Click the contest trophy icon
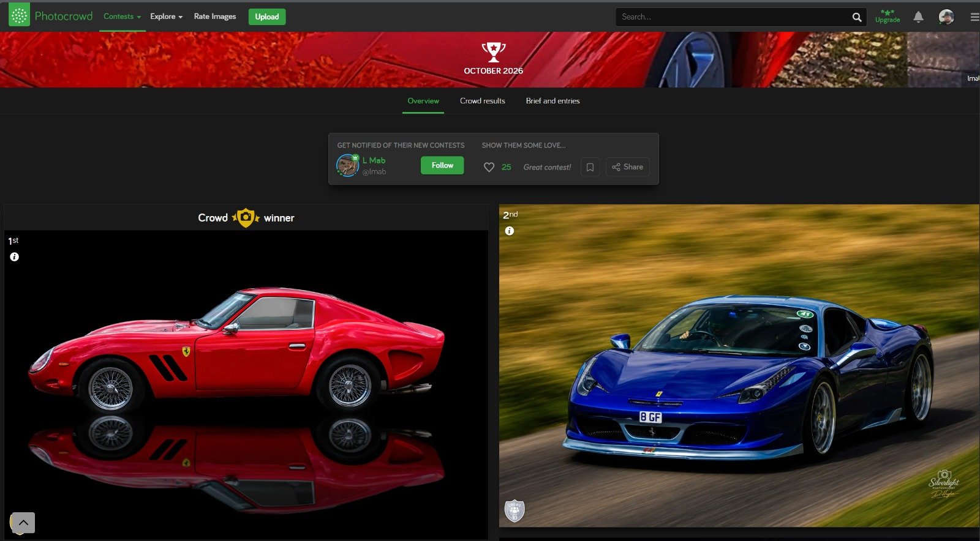The width and height of the screenshot is (980, 541). pos(494,52)
